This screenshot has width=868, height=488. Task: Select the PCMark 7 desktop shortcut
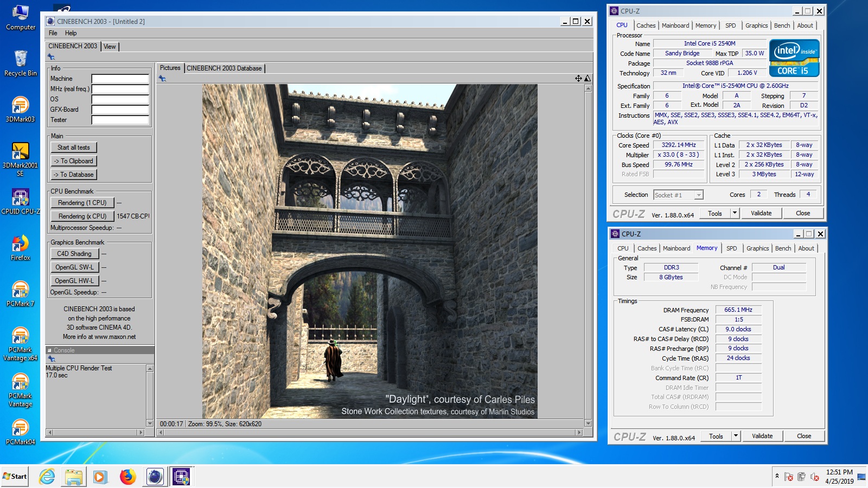tap(21, 294)
